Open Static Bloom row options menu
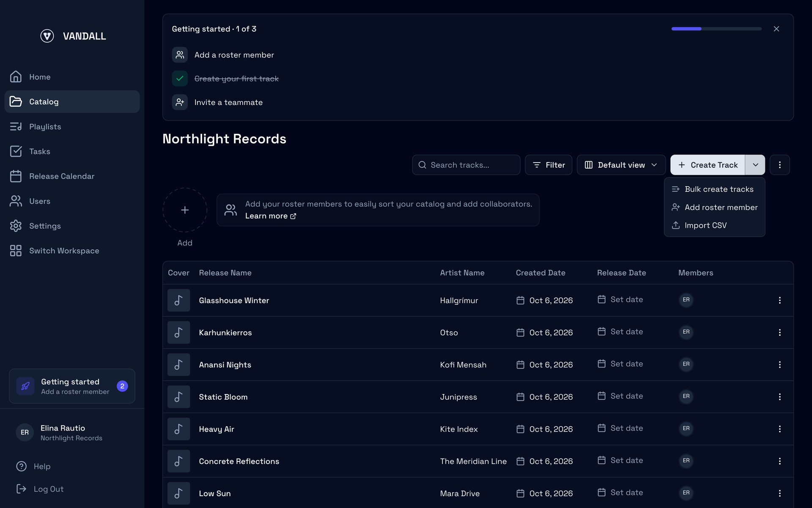The width and height of the screenshot is (812, 508). tap(780, 397)
